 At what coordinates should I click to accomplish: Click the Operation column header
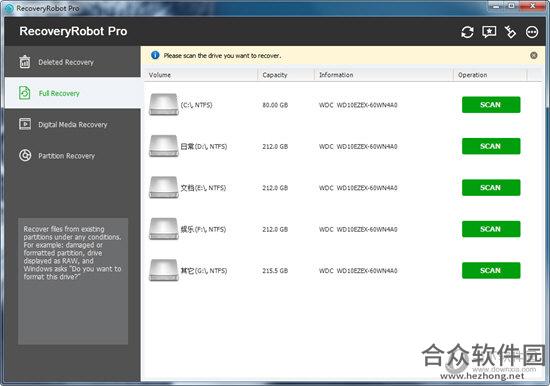491,75
